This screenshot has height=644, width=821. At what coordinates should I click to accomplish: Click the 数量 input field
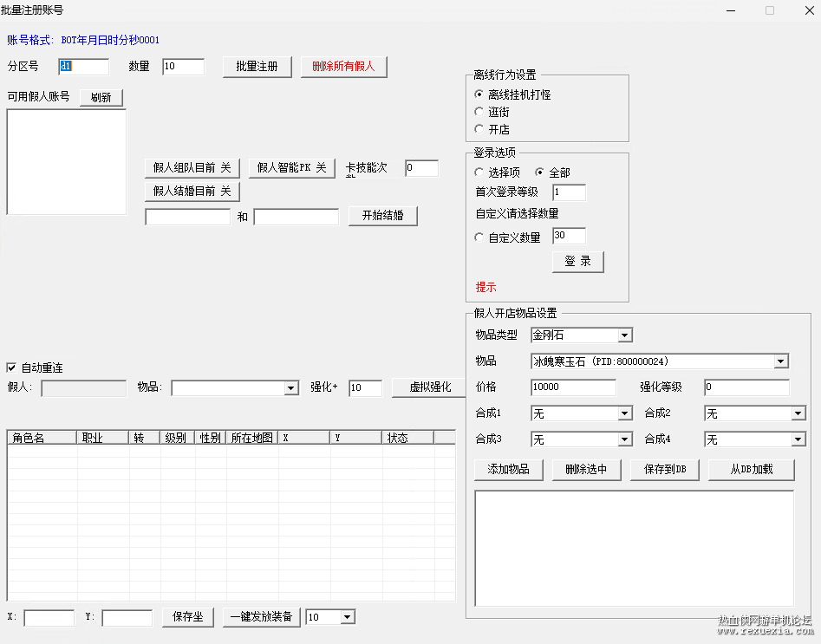pos(183,67)
